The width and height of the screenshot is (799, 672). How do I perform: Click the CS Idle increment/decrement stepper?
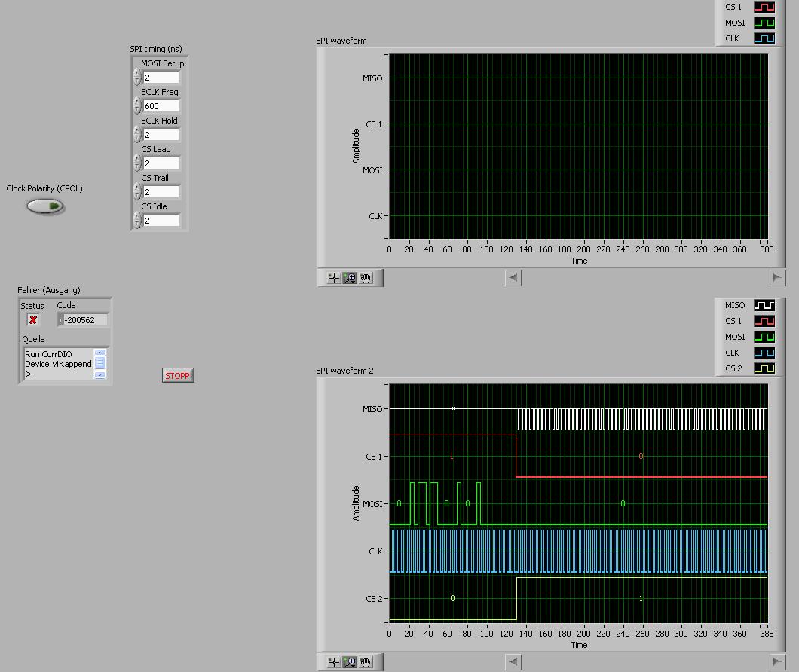tap(137, 219)
